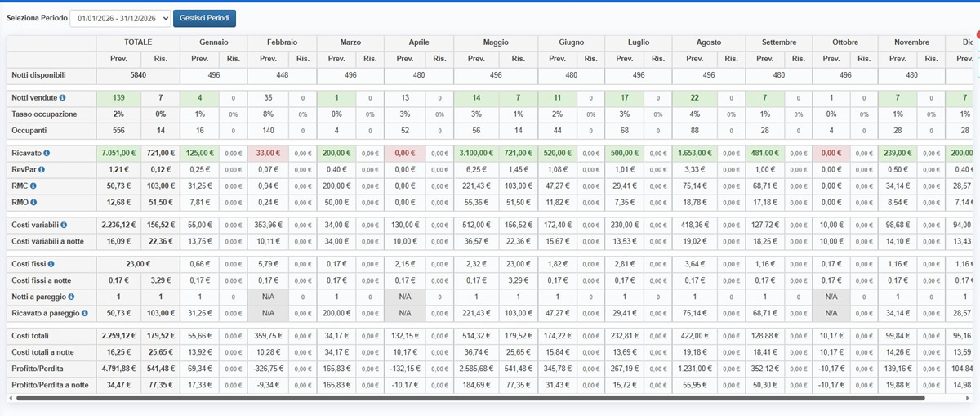Select the Agosto Notti vendute cell showing 22
Screen dimensions: 980x416
[x=694, y=98]
